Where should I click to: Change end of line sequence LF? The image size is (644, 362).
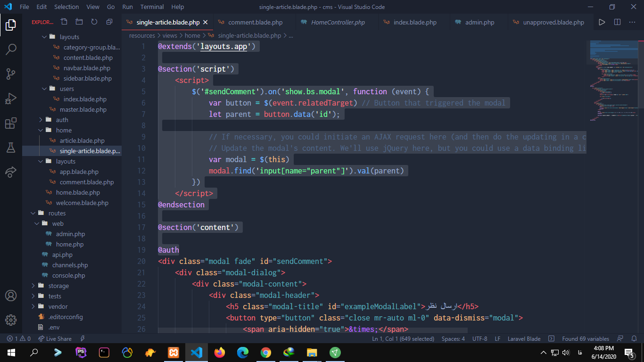(x=497, y=338)
